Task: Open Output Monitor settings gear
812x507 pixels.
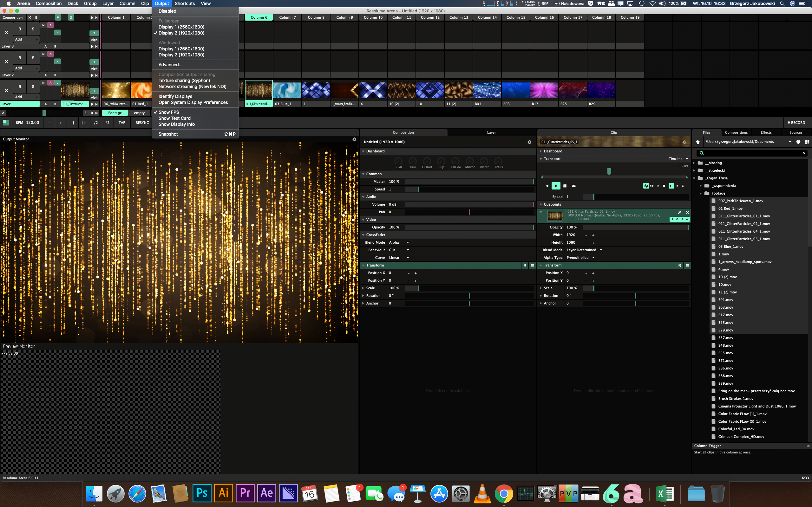Action: 354,139
